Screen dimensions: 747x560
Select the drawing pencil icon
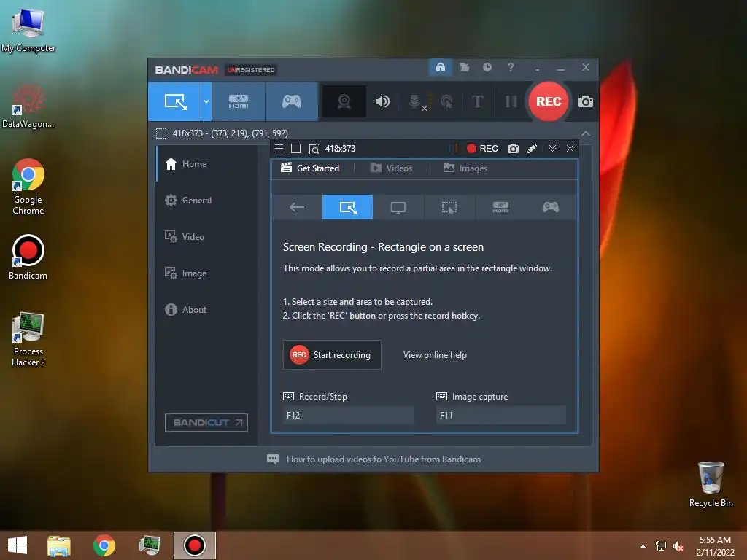pyautogui.click(x=532, y=149)
